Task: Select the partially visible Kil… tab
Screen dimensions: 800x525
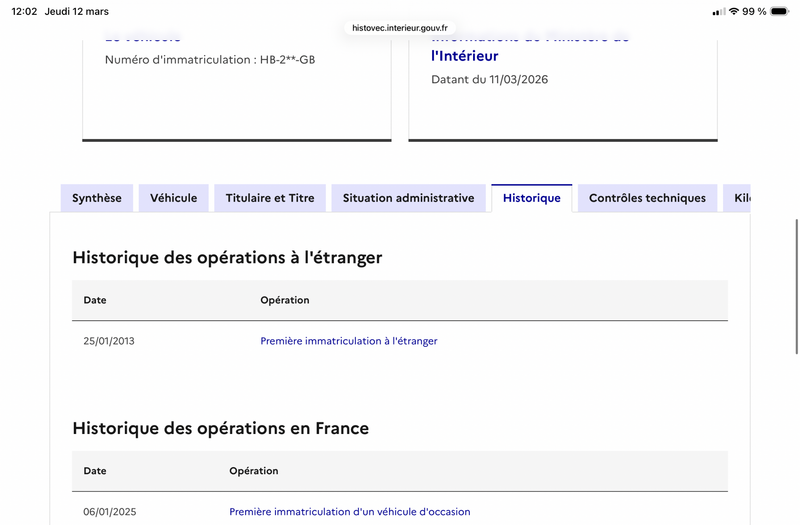Action: point(740,198)
